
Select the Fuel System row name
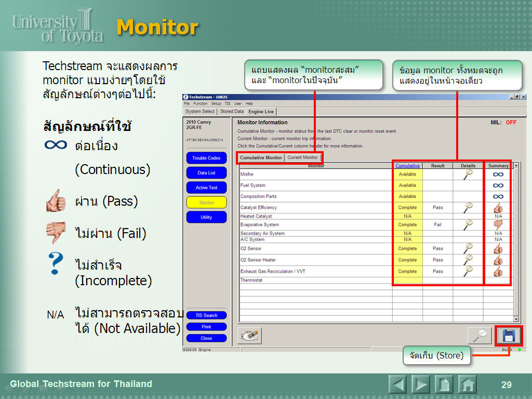click(253, 185)
